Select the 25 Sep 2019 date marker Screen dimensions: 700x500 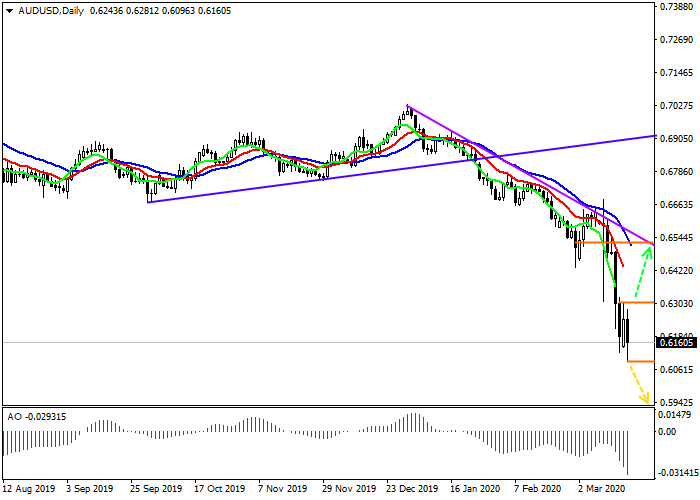pos(153,490)
